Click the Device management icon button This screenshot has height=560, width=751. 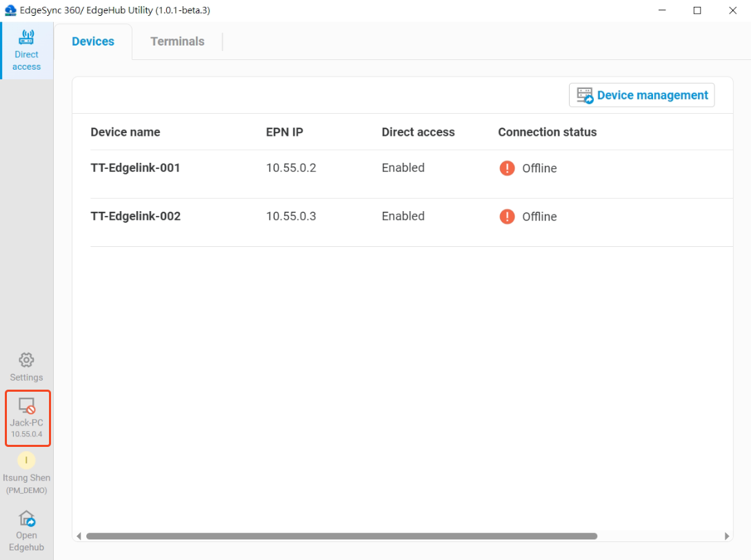point(585,95)
